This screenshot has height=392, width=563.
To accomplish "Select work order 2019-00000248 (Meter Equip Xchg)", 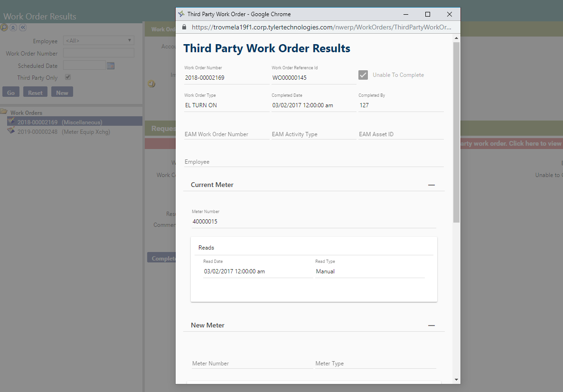I will coord(63,132).
